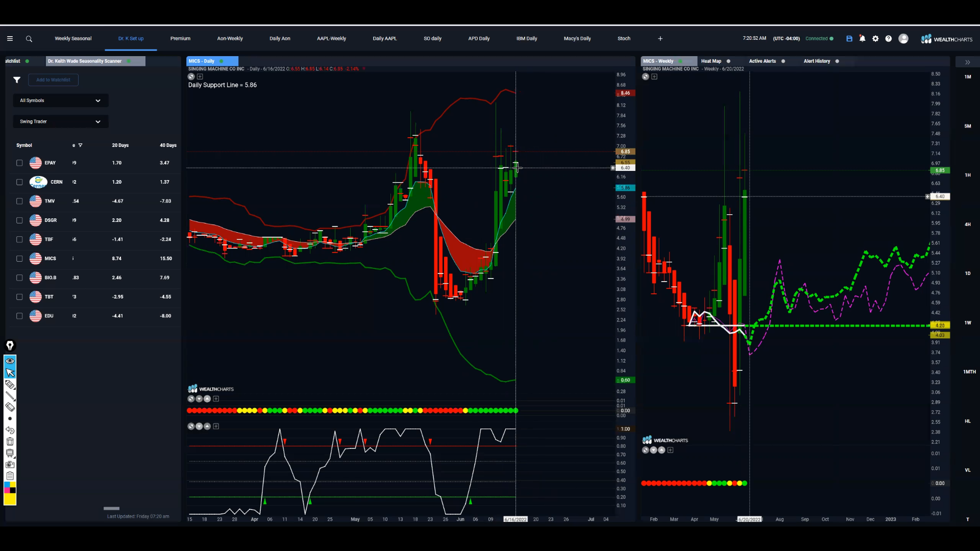Image resolution: width=980 pixels, height=551 pixels.
Task: Click round chart settings icon on MICS Daily
Action: tap(191, 77)
